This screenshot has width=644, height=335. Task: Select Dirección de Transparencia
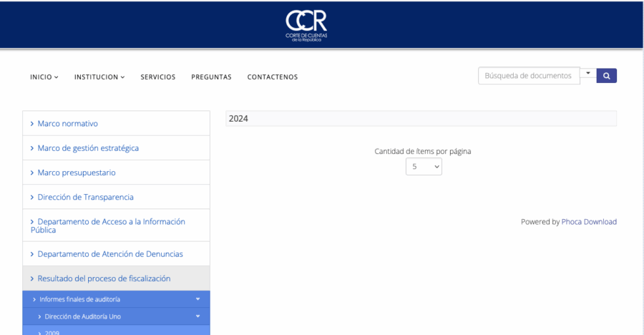point(85,197)
